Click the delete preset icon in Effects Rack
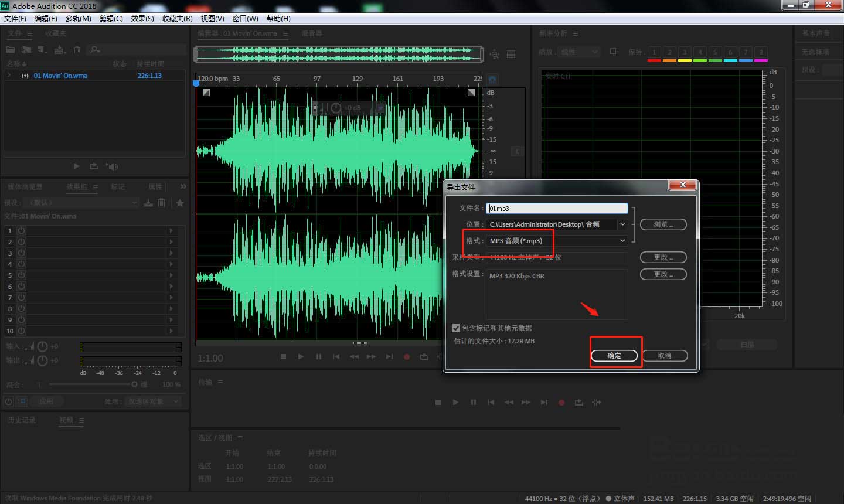 pyautogui.click(x=162, y=203)
